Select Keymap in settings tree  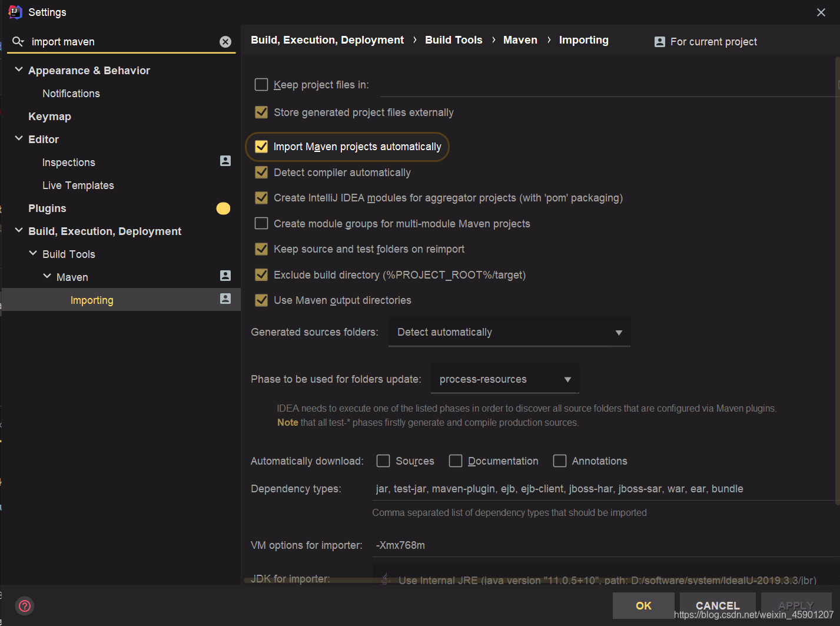(49, 117)
